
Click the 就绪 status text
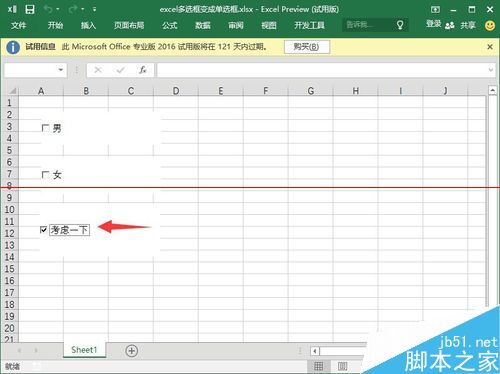click(12, 367)
